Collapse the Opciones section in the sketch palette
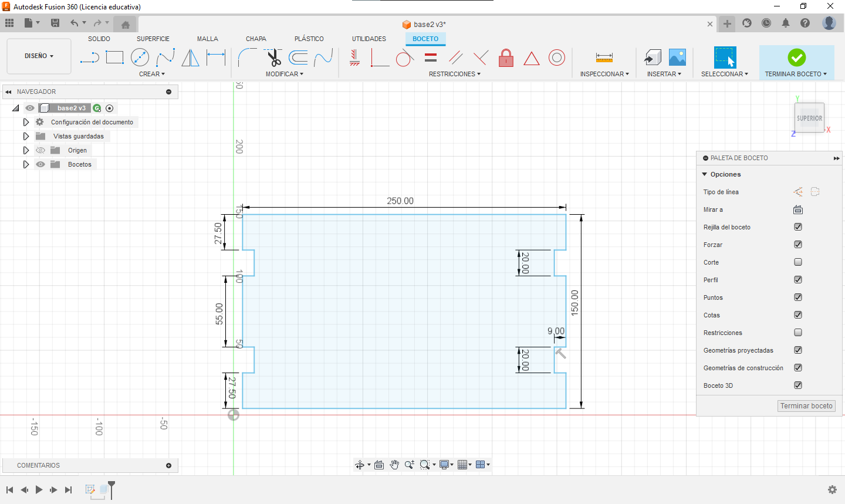 pyautogui.click(x=705, y=174)
